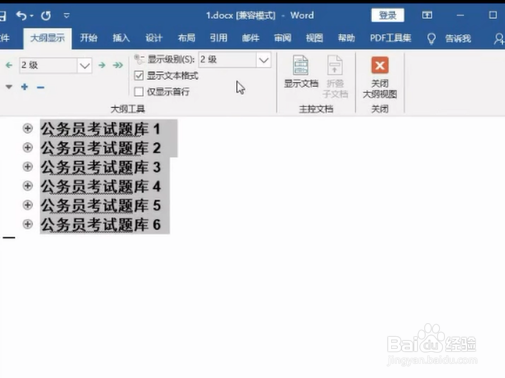Viewport: 505px width, 378px height.
Task: Check the 仅显示首行 checkbox
Action: pos(139,92)
